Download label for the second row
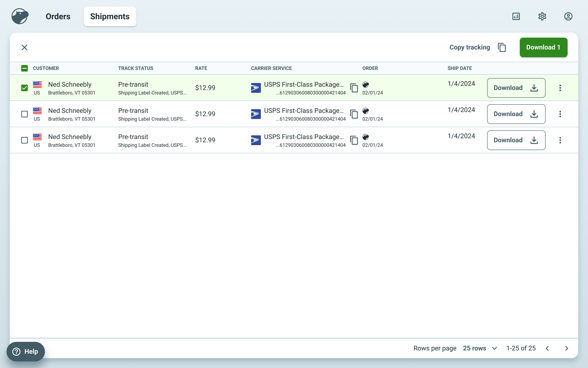 pos(516,114)
